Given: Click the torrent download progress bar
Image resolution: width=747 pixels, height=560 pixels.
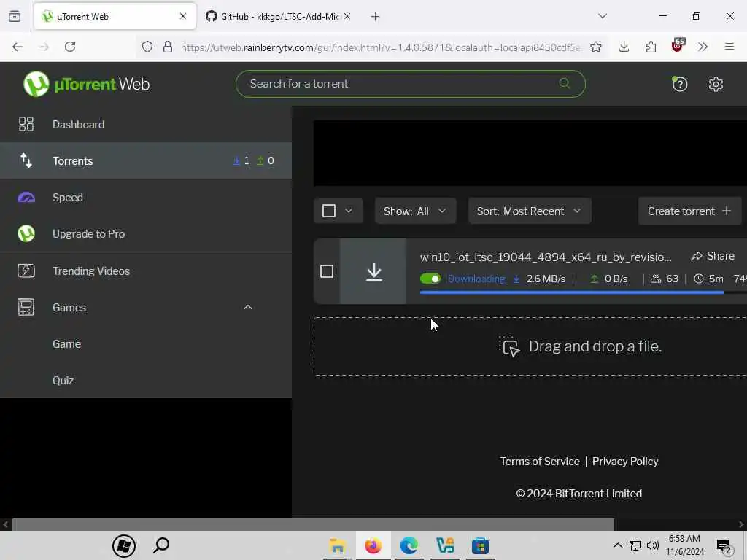Looking at the screenshot, I should tap(583, 292).
